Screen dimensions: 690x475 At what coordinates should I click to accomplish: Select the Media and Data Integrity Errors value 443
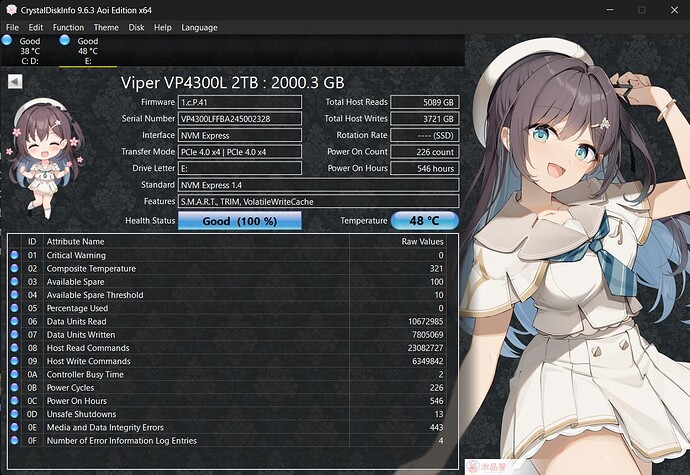[437, 427]
